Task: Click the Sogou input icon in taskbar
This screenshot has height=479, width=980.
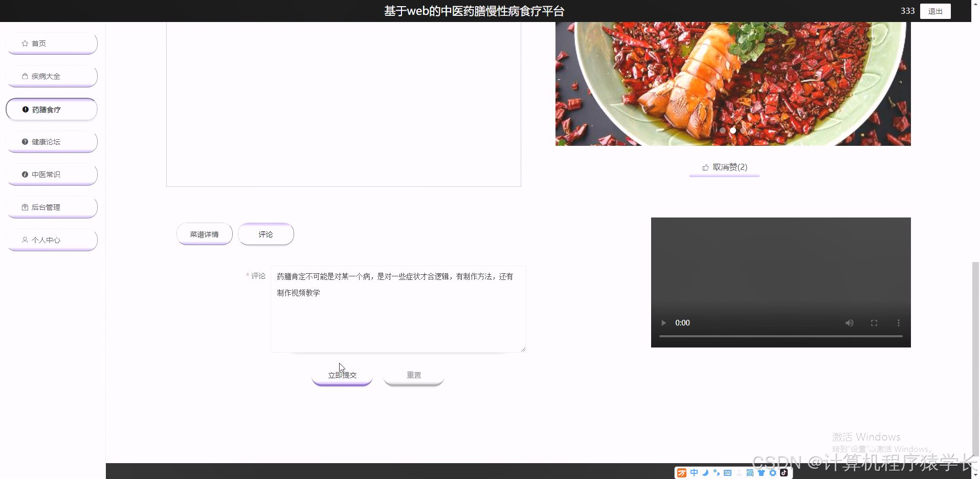Action: click(682, 472)
